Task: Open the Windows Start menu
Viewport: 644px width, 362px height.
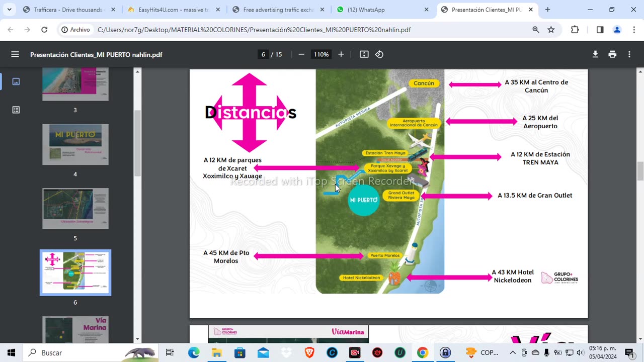Action: [11, 352]
